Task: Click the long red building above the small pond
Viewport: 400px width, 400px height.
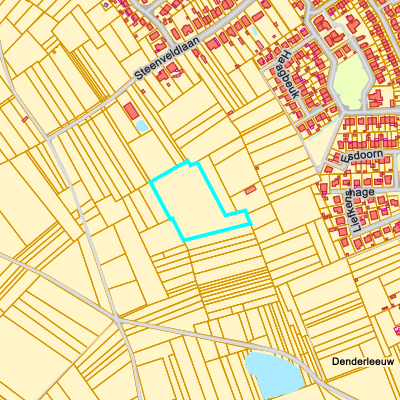Action: coord(131,111)
